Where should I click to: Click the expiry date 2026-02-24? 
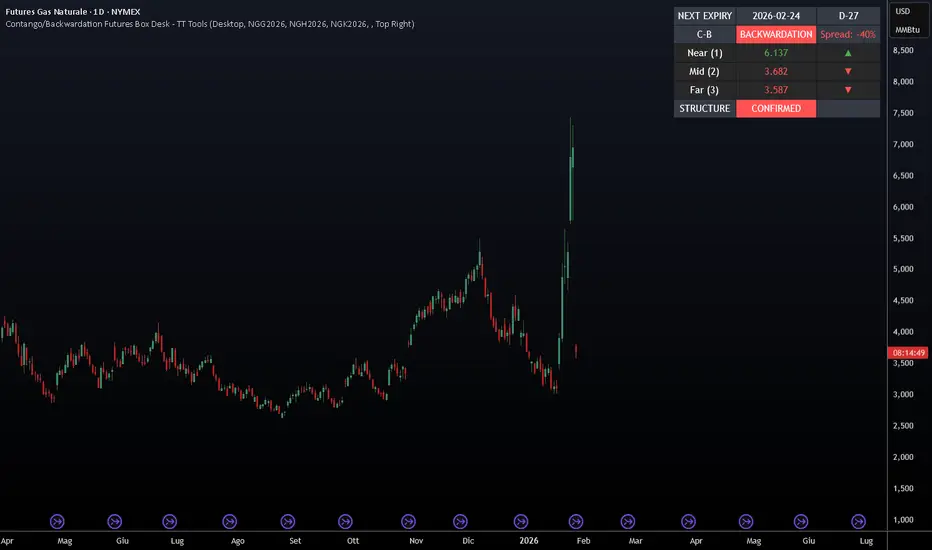pos(776,16)
